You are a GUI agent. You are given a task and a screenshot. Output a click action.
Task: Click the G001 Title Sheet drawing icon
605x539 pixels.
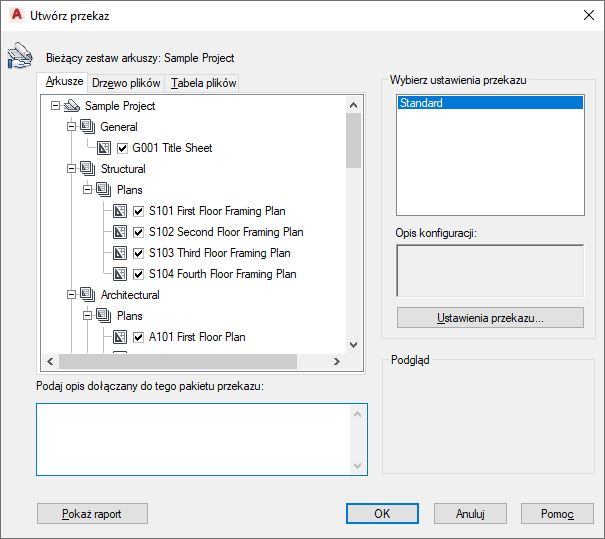pos(102,148)
